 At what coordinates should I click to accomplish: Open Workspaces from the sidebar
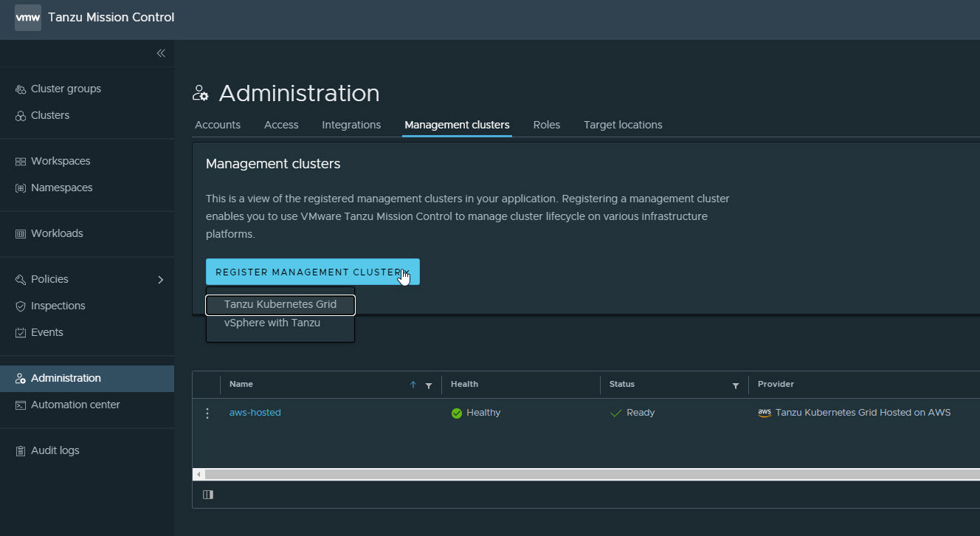pos(60,161)
